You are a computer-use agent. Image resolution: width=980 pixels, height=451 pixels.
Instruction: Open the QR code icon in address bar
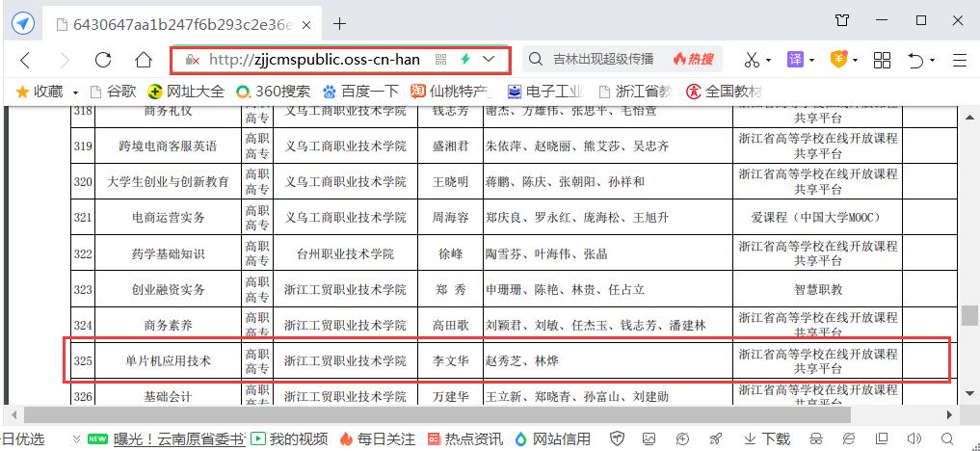[x=441, y=60]
